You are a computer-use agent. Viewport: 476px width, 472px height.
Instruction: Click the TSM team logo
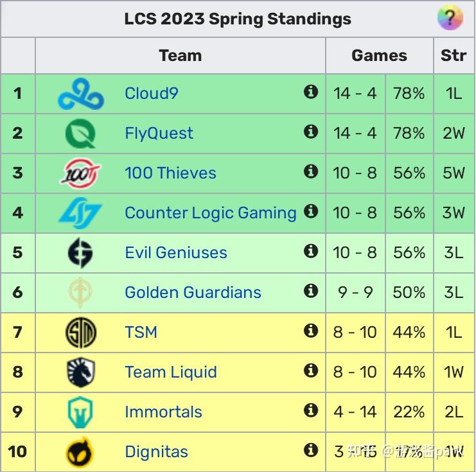pos(81,332)
